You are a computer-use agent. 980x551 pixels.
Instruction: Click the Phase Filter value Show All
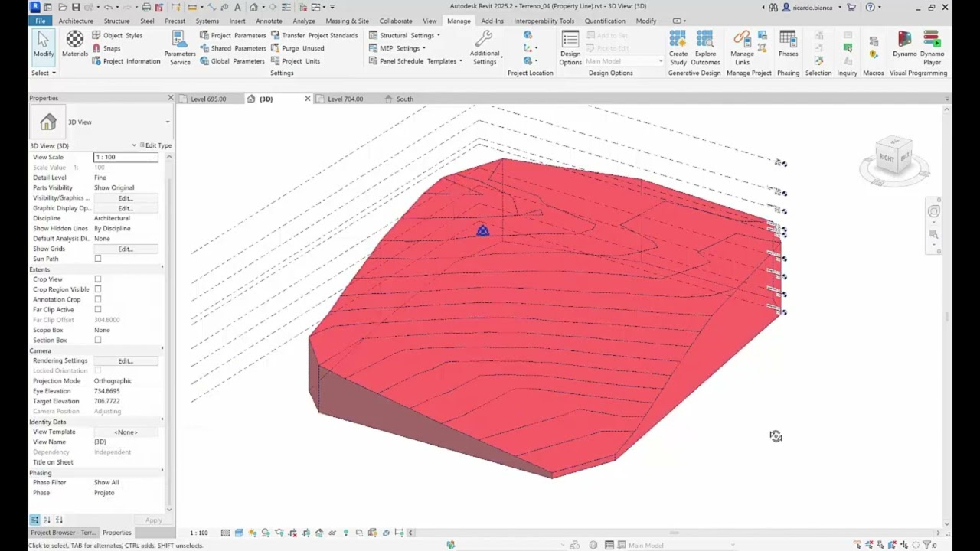[x=106, y=483]
